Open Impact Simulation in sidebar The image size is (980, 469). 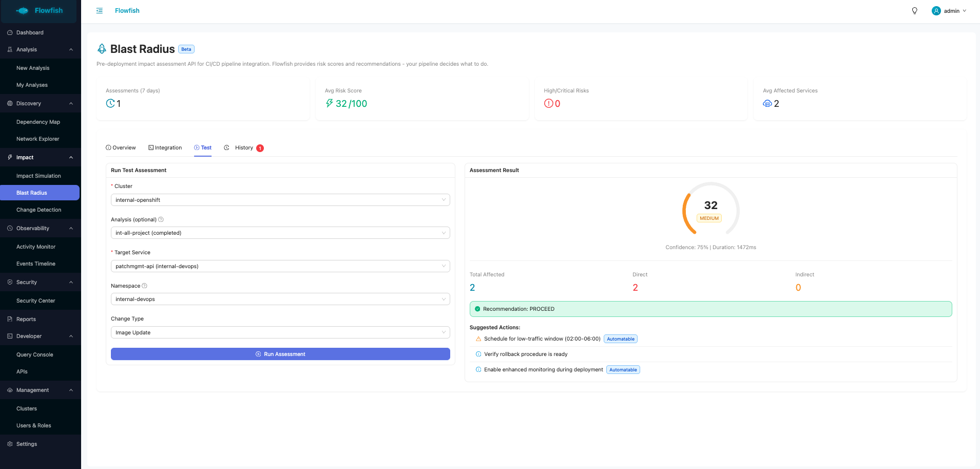click(x=39, y=176)
